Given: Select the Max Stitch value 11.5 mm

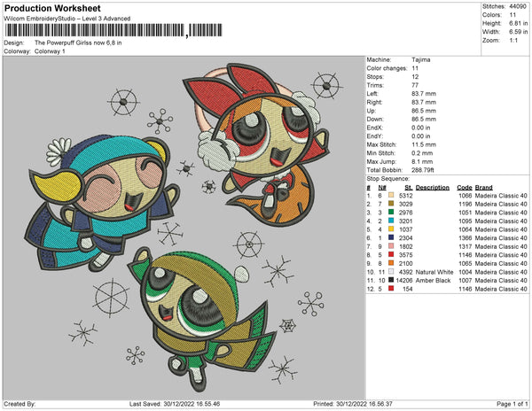Looking at the screenshot, I should (x=424, y=144).
